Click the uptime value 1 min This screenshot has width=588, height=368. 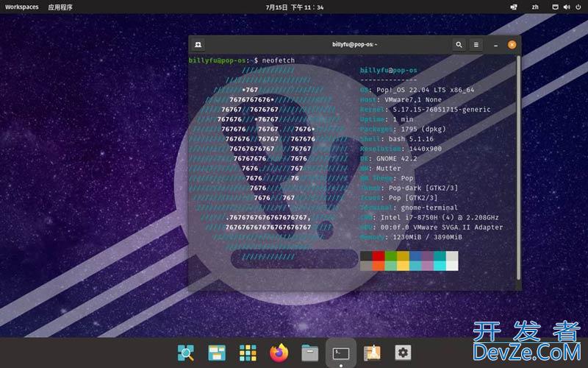tap(403, 119)
